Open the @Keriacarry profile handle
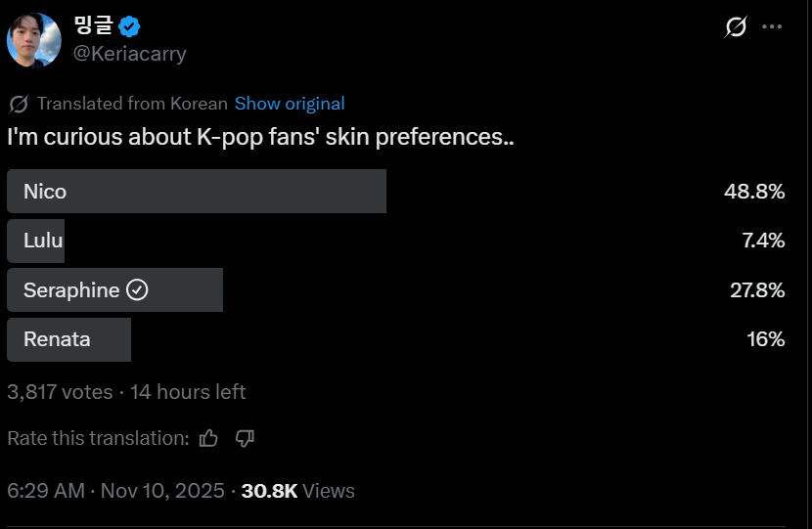The image size is (812, 529). 130,54
